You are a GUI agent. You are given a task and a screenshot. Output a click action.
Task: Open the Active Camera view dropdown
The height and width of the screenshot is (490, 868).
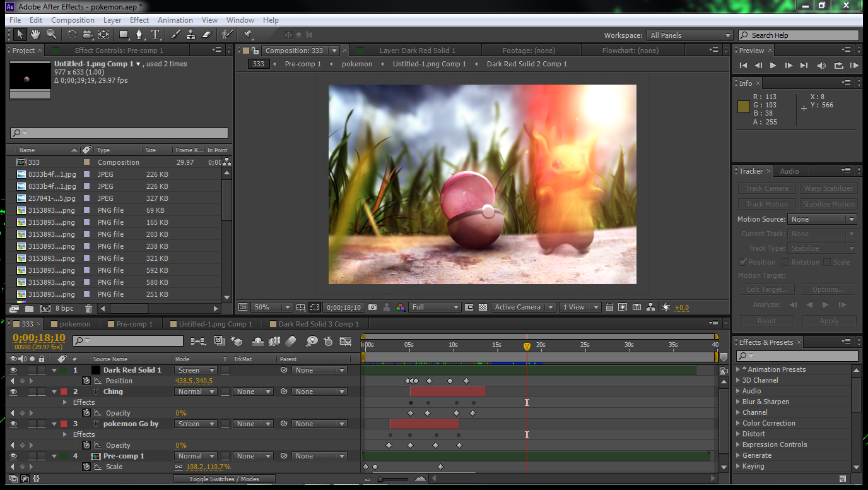tap(523, 308)
